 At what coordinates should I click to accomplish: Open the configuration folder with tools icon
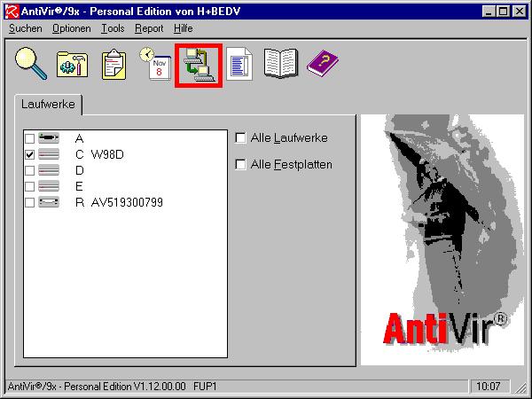[x=72, y=64]
